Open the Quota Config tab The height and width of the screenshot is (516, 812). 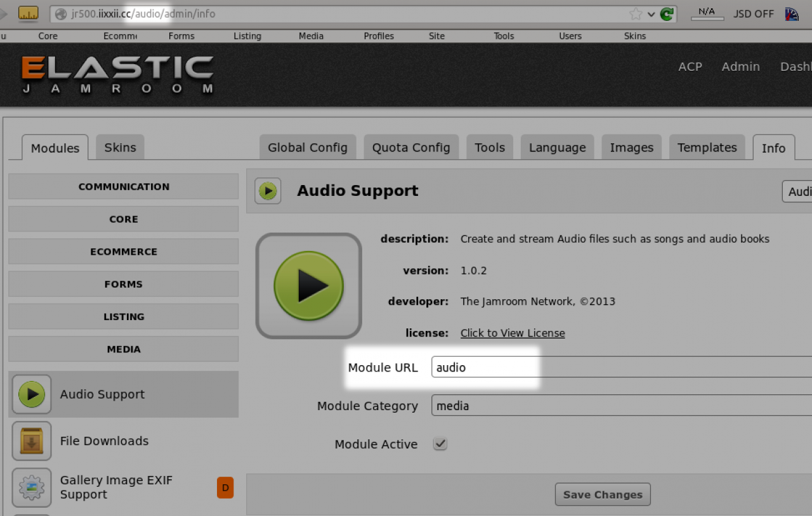pyautogui.click(x=411, y=147)
